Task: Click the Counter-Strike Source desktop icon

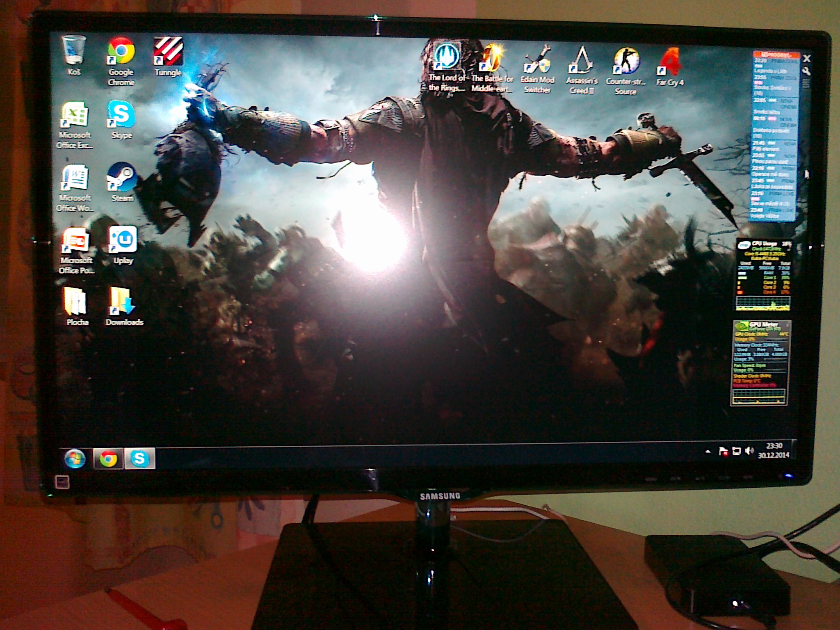Action: point(626,62)
